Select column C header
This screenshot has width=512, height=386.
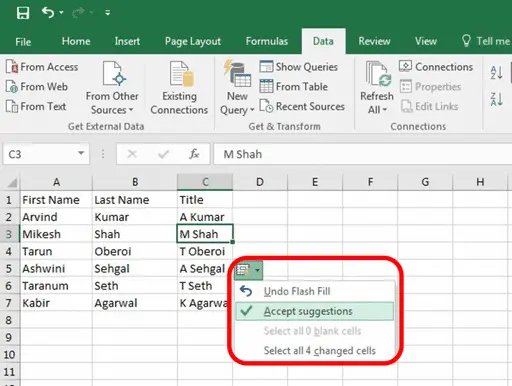[205, 182]
